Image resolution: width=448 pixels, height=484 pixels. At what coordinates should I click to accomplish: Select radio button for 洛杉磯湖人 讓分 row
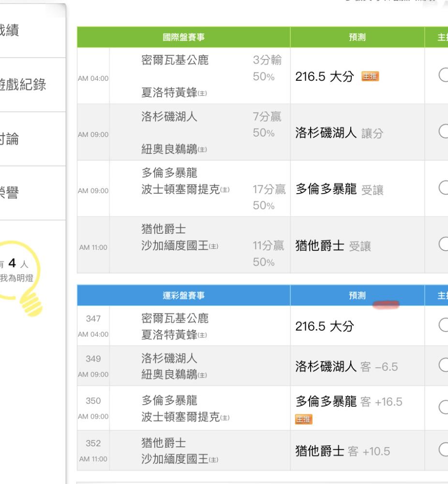click(x=444, y=132)
